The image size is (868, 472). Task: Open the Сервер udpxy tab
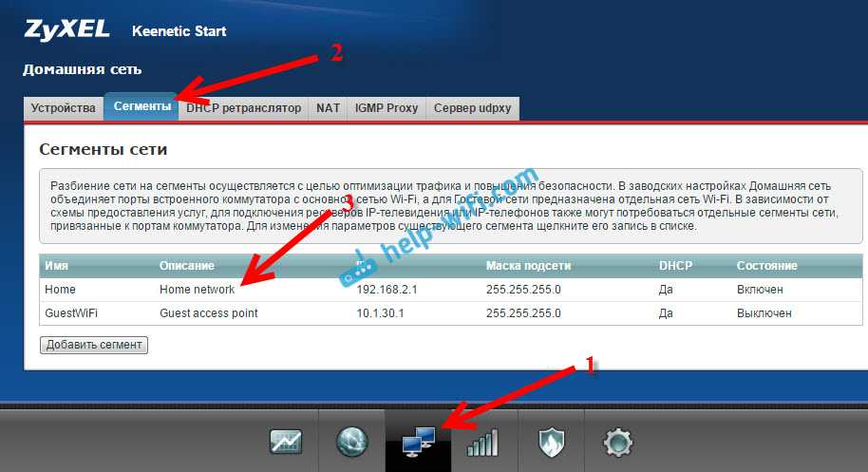click(472, 108)
